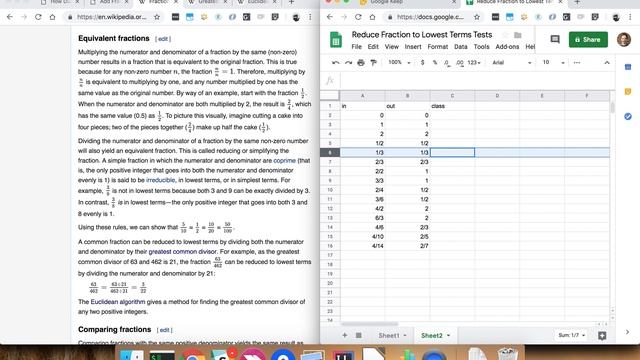Select the cell containing 4/14
The width and height of the screenshot is (640, 360).
coord(362,246)
